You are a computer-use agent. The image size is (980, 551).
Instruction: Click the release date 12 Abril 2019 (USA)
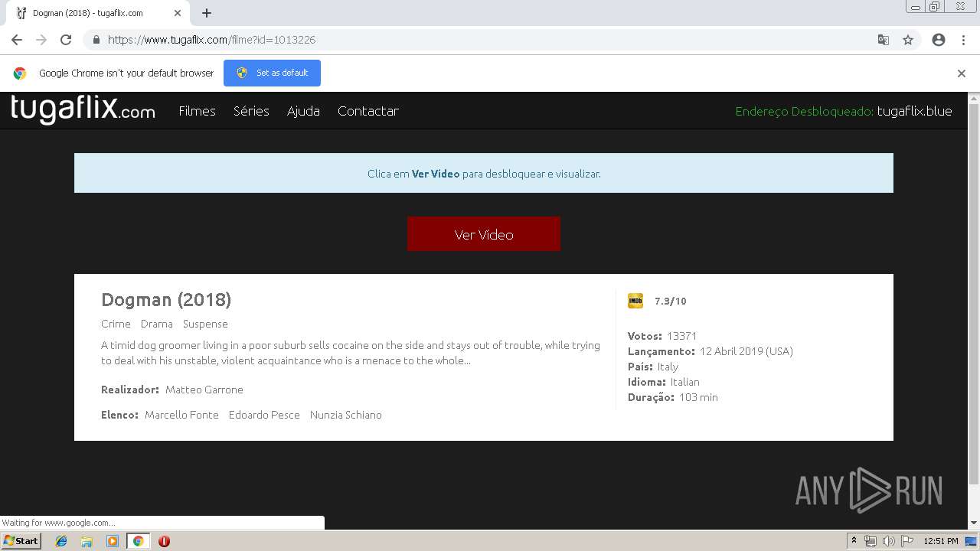746,351
